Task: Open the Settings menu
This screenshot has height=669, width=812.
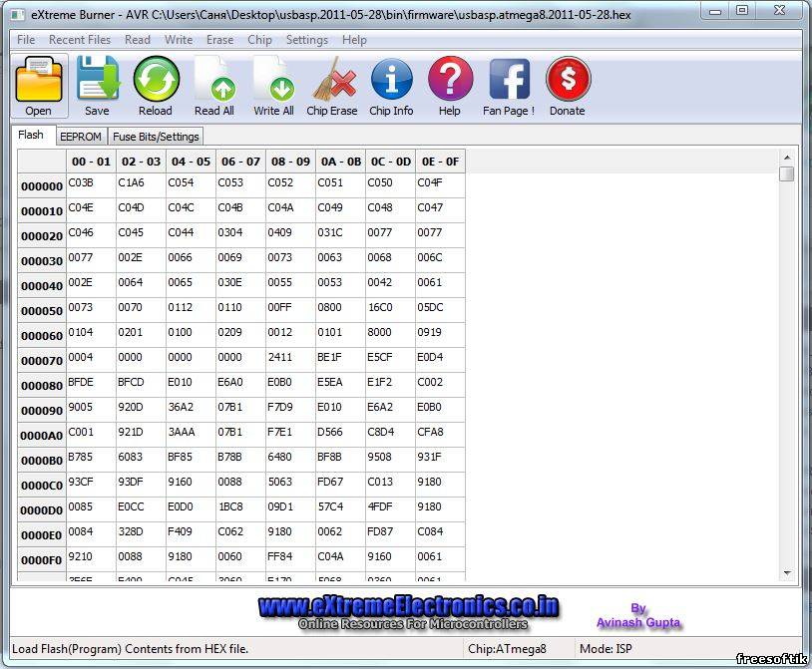Action: [306, 40]
